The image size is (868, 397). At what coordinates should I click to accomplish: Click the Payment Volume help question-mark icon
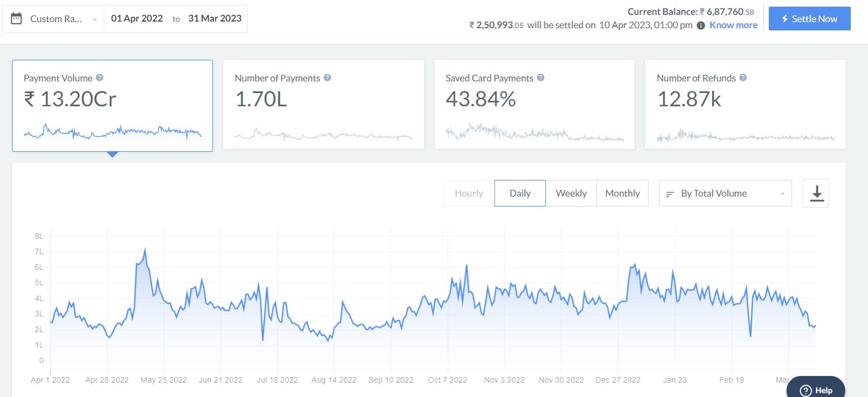click(x=100, y=78)
